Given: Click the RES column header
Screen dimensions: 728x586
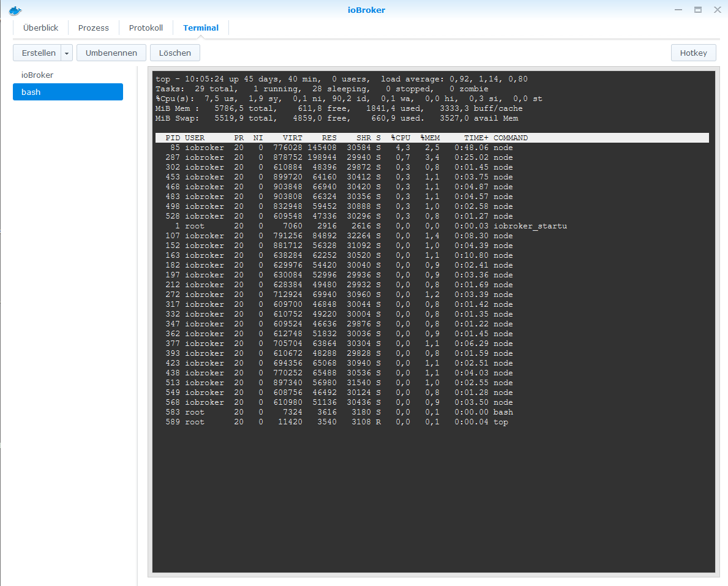Looking at the screenshot, I should (x=329, y=138).
